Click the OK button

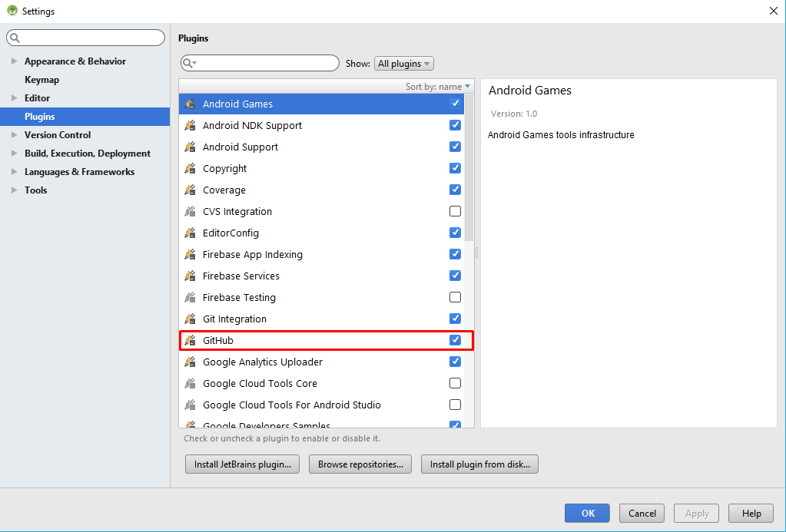coord(586,513)
